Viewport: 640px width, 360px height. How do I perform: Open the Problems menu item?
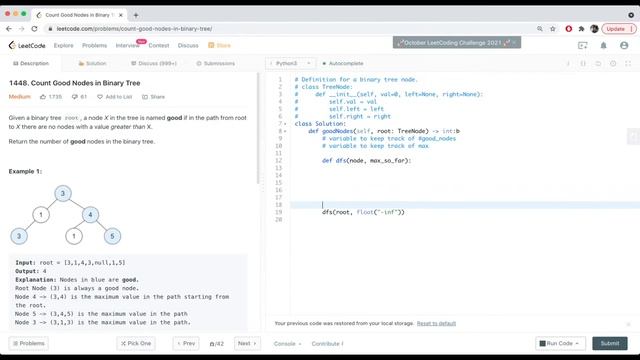point(94,45)
